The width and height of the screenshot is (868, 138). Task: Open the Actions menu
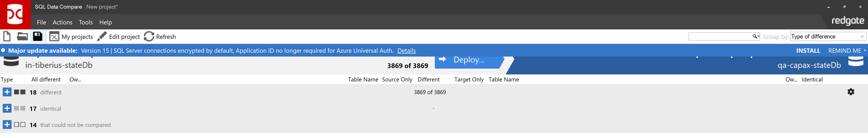[62, 22]
